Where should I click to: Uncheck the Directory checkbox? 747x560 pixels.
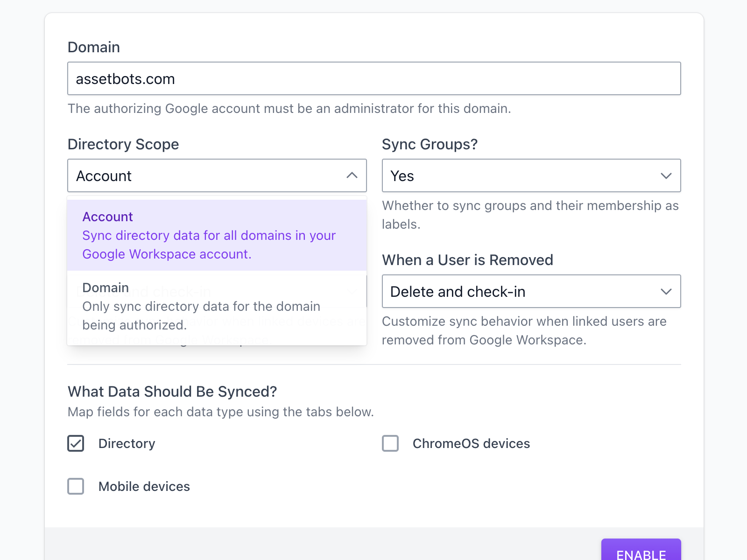point(76,443)
